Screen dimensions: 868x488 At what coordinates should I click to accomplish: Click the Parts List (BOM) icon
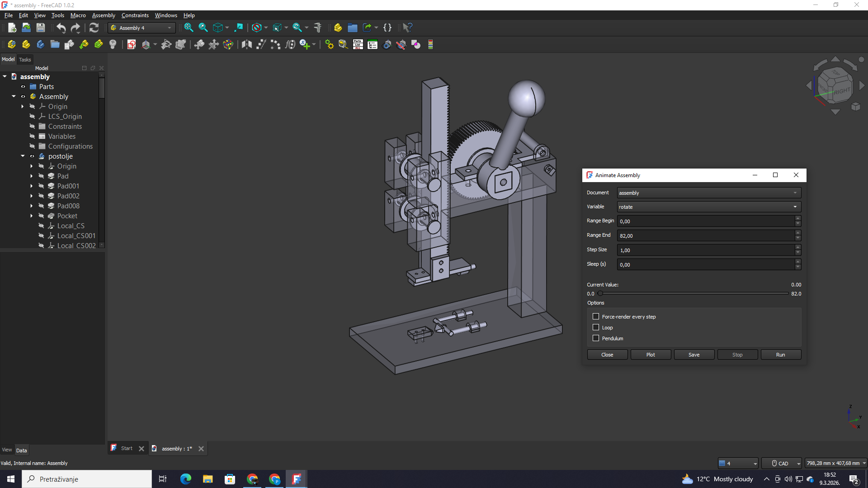click(x=358, y=44)
